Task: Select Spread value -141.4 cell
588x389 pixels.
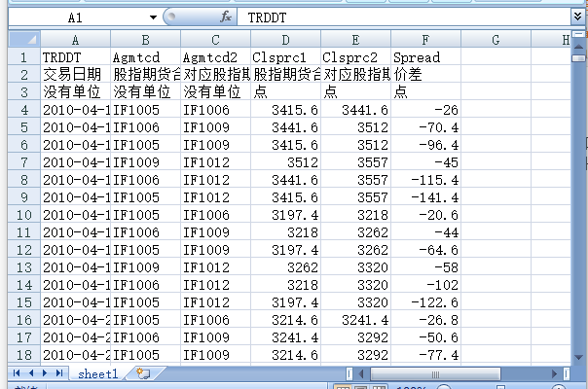Action: click(x=426, y=197)
